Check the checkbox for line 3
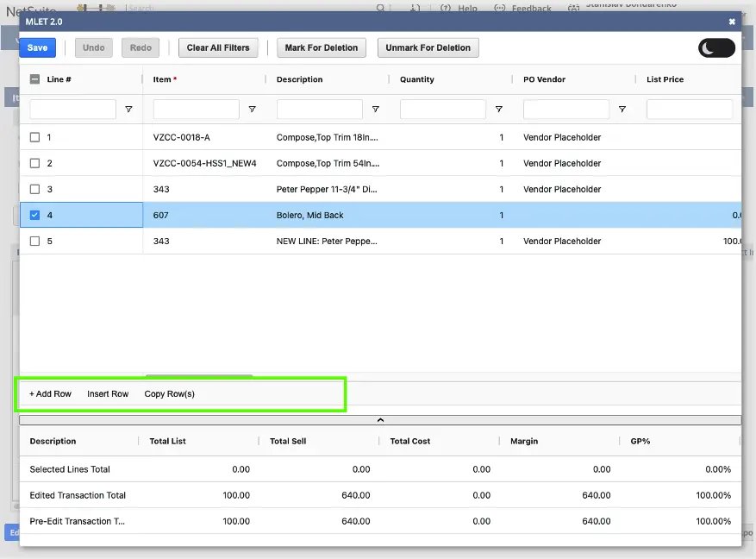The image size is (756, 559). coord(34,190)
